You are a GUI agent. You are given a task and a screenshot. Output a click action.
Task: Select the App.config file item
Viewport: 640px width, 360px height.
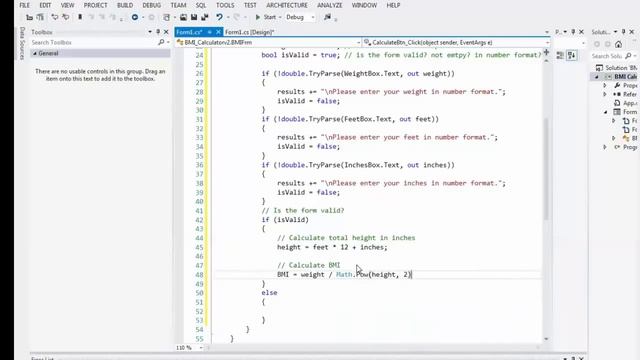pos(625,103)
